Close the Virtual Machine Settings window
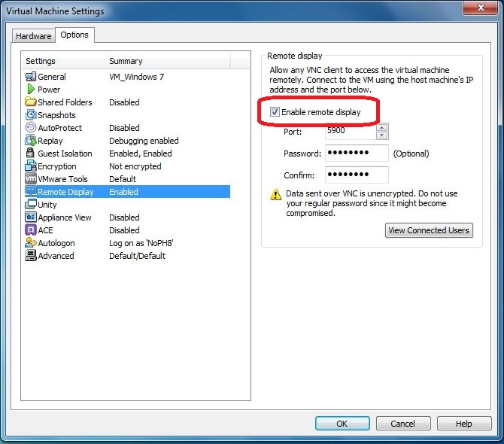Image resolution: width=504 pixels, height=444 pixels. [x=481, y=7]
